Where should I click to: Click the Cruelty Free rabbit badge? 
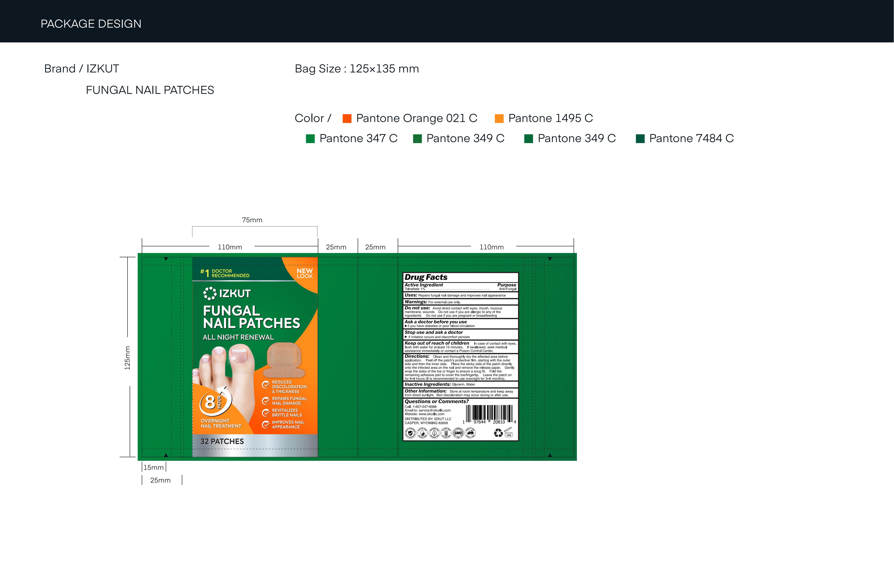pos(470,433)
